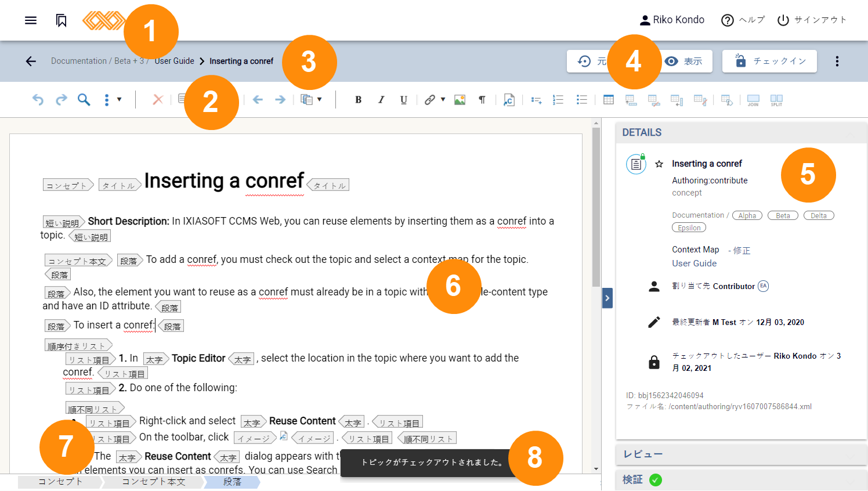868x491 pixels.
Task: Open User Guide breadcrumb link
Action: coord(174,61)
